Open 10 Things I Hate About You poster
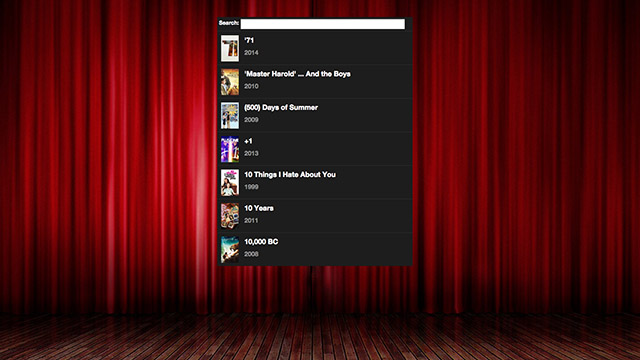640x360 pixels. pyautogui.click(x=230, y=182)
